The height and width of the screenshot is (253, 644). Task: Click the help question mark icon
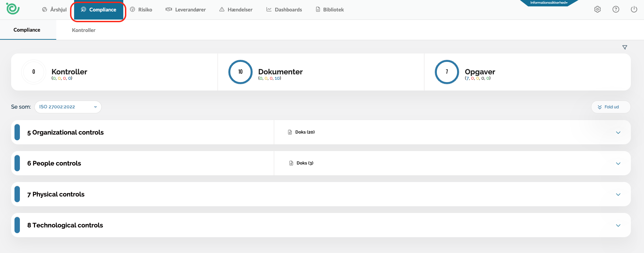(616, 9)
